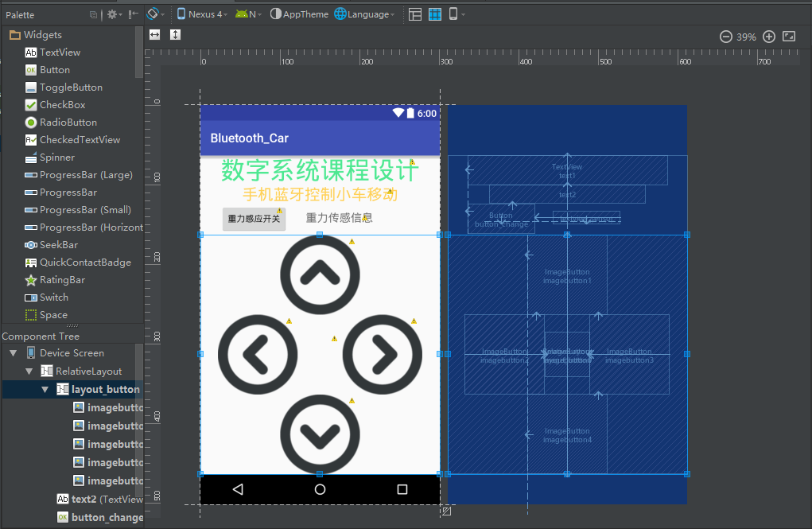Viewport: 812px width, 529px height.
Task: Open the Nexus 4 device dropdown
Action: point(203,14)
